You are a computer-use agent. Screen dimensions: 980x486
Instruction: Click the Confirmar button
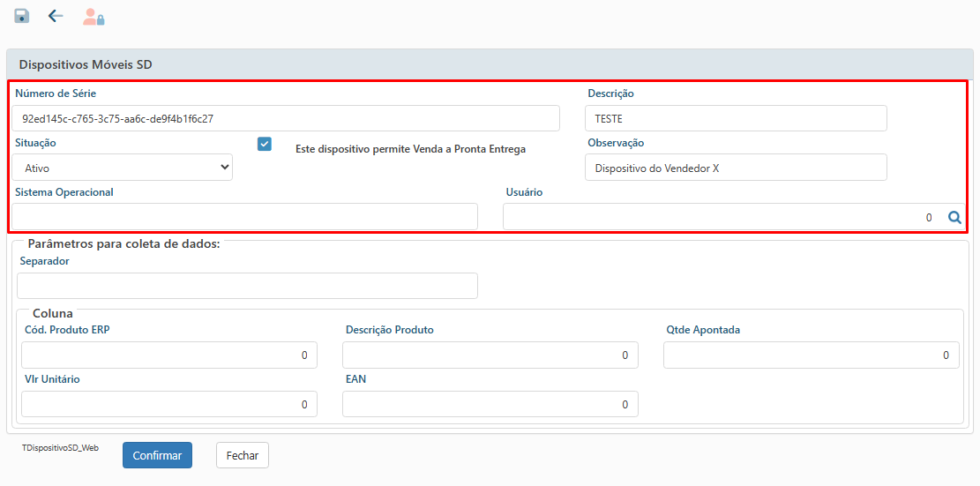(x=158, y=455)
